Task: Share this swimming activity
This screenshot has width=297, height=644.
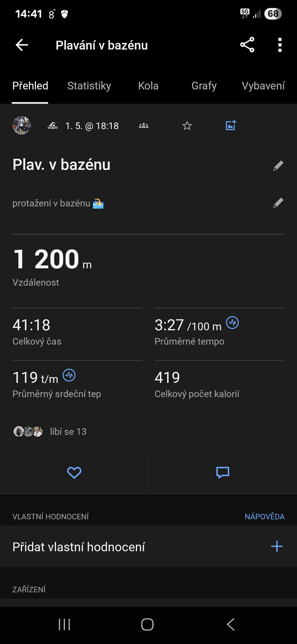Action: click(247, 45)
